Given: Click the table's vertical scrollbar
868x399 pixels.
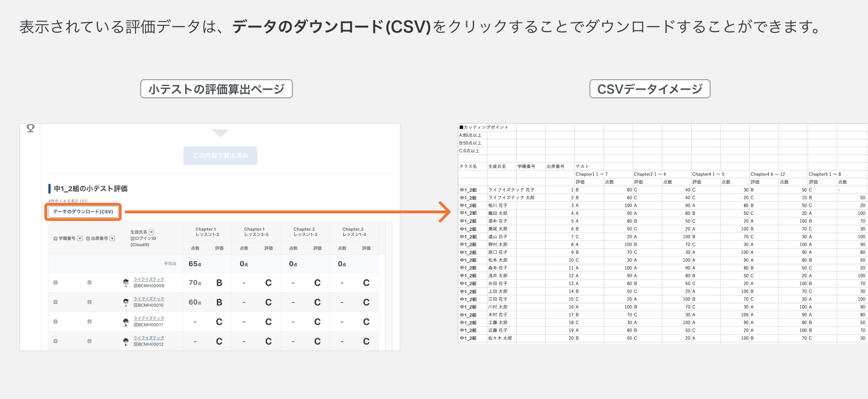Looking at the screenshot, I should click(389, 286).
